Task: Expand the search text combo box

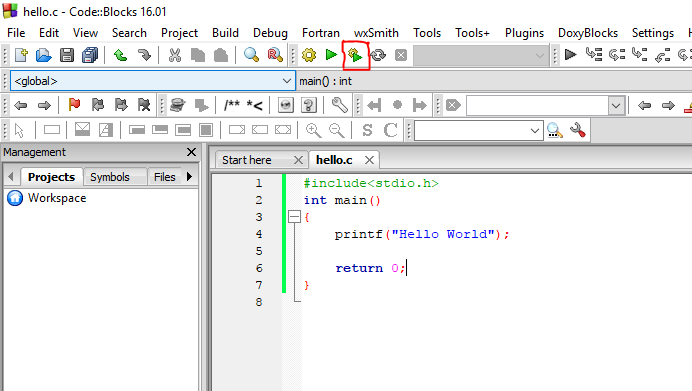Action: pos(534,131)
